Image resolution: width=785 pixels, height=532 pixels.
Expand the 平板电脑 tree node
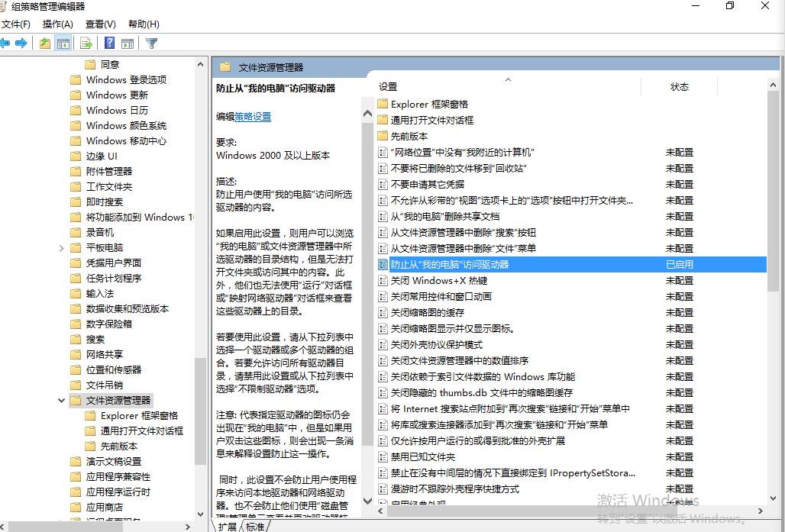coord(60,247)
